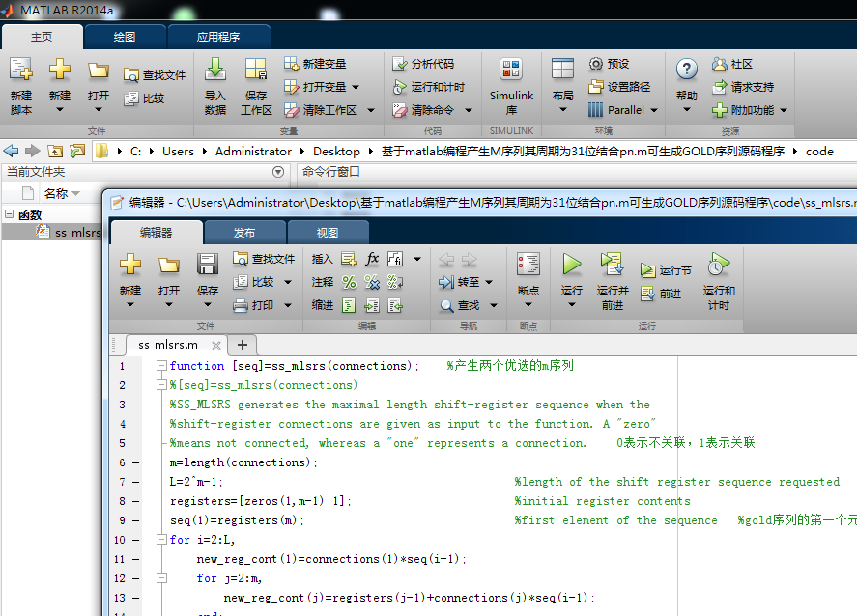Click Run and Advance (运行并前进) icon

pos(613,265)
